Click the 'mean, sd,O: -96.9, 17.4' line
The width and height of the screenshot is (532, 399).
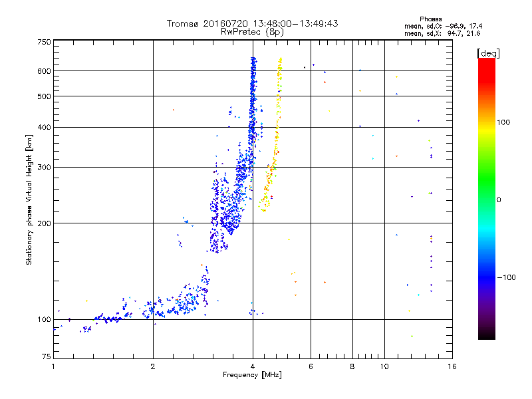click(x=443, y=26)
